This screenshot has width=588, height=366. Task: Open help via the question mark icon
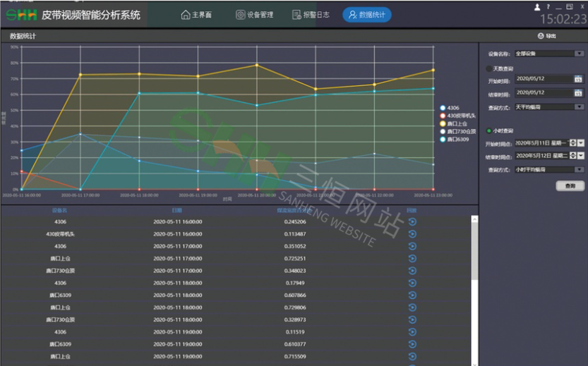(x=548, y=6)
